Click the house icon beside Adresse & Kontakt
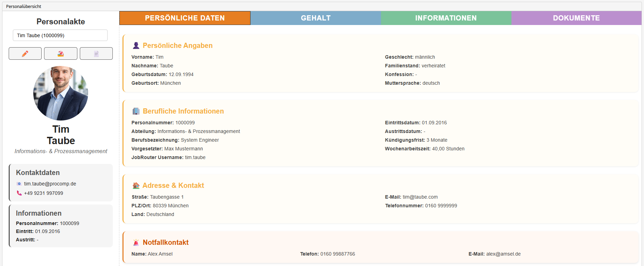This screenshot has height=266, width=644. [136, 185]
